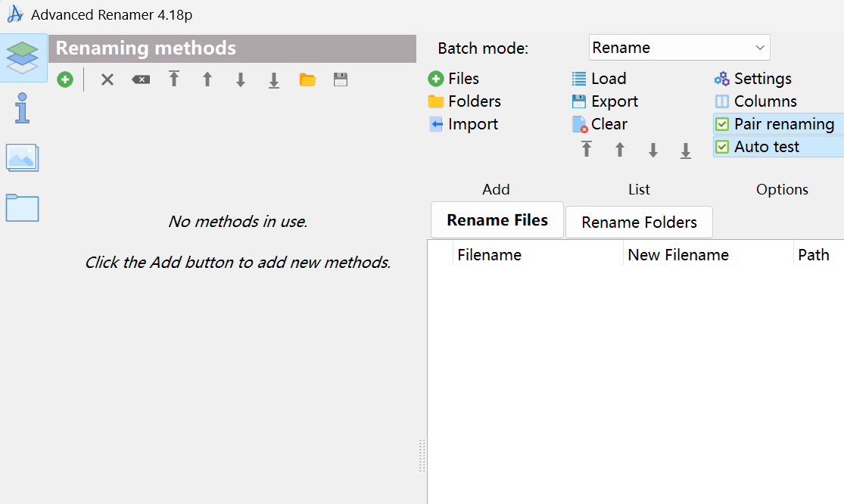Click the remove method X icon
This screenshot has height=504, width=844.
pyautogui.click(x=107, y=79)
